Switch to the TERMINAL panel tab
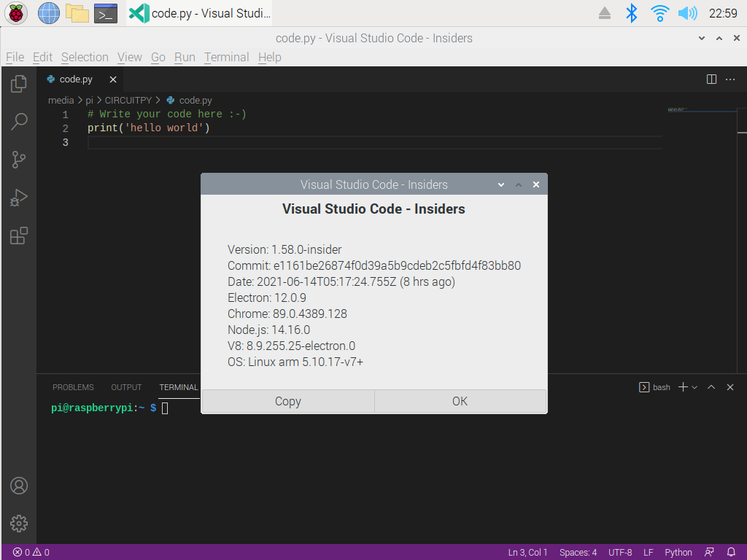Image resolution: width=747 pixels, height=560 pixels. click(x=178, y=387)
